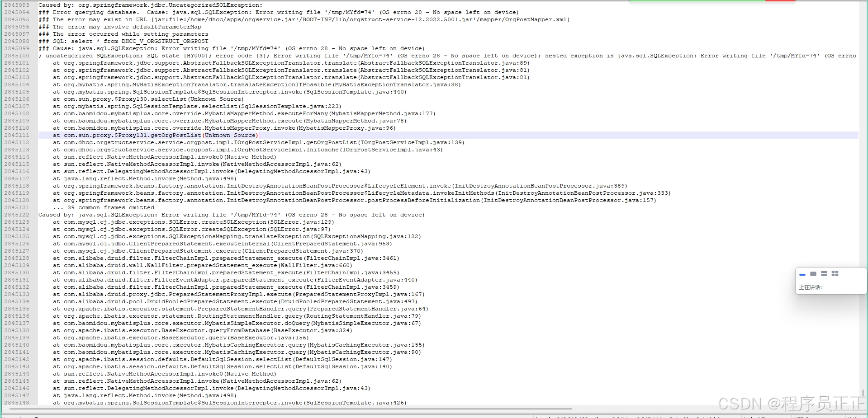Click line number 2845093 in the gutter
Viewport: 868px width, 418px height.
(17, 5)
